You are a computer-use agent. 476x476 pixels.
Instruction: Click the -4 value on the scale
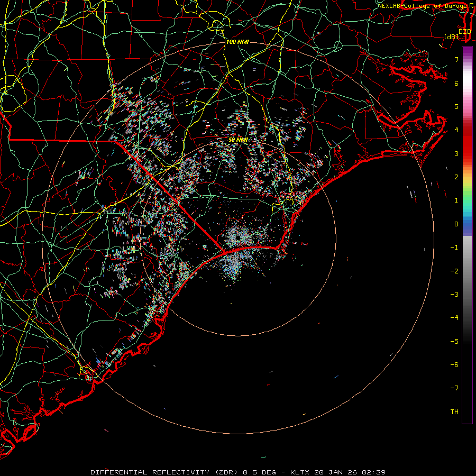pyautogui.click(x=454, y=318)
